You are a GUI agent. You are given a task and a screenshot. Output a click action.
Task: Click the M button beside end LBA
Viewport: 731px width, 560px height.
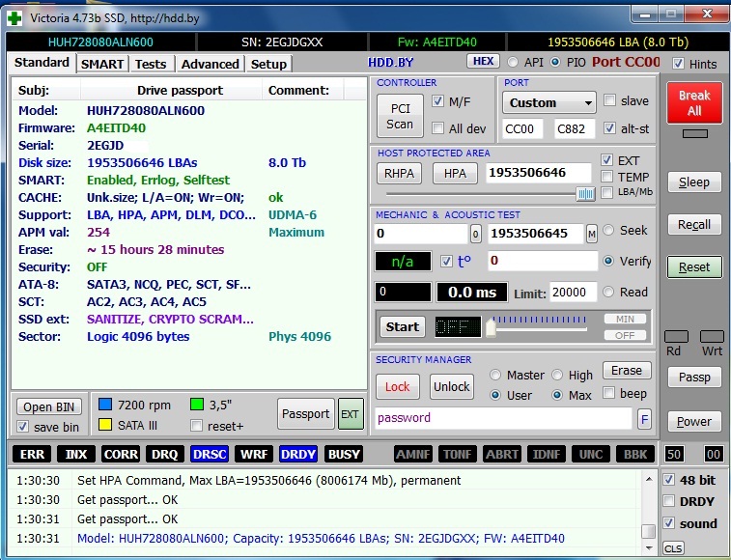(x=591, y=234)
